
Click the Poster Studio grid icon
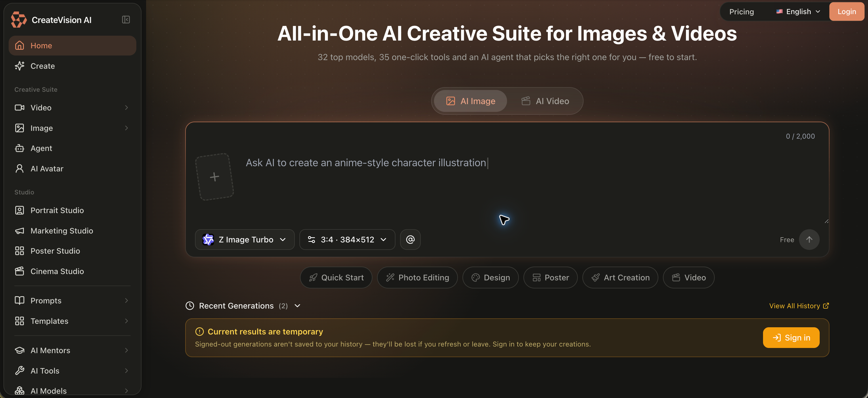pos(20,251)
